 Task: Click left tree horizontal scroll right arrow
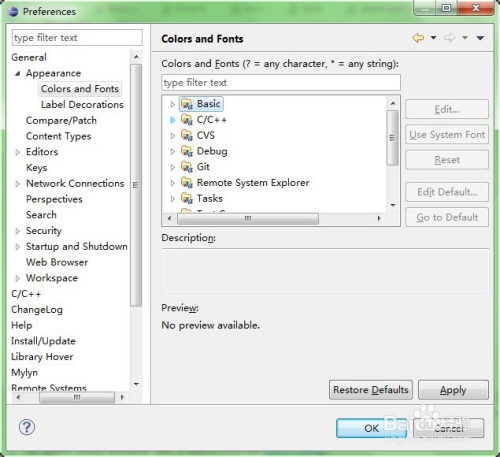122,397
